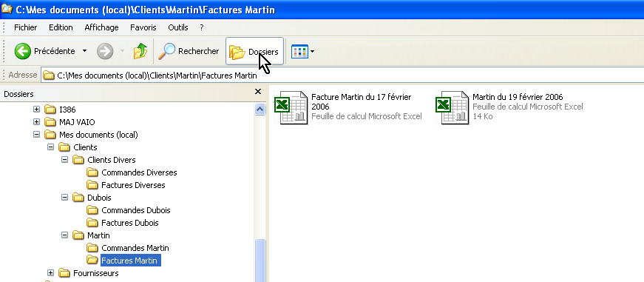Screen dimensions: 644x282
Task: Select the Dubois folder icon
Action: tap(78, 198)
